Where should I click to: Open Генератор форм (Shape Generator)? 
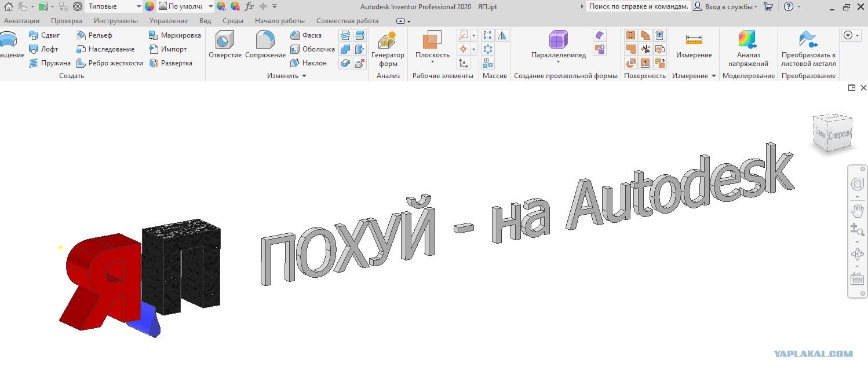388,49
